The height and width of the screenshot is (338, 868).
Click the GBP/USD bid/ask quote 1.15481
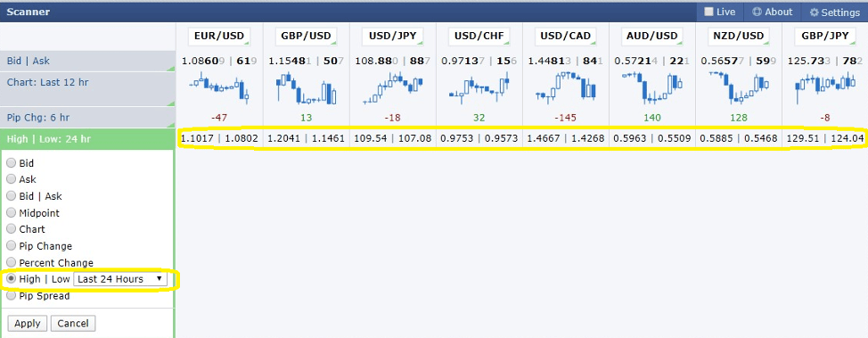pyautogui.click(x=307, y=61)
